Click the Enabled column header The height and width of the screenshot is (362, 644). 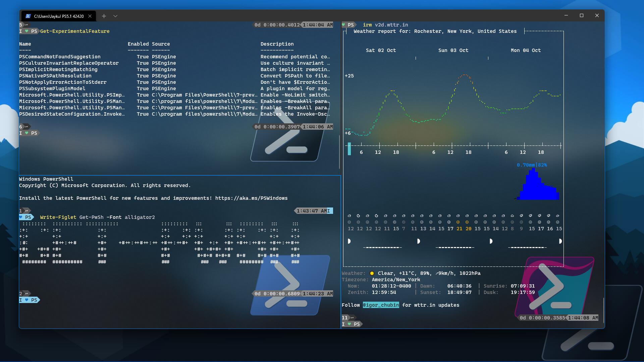point(138,44)
